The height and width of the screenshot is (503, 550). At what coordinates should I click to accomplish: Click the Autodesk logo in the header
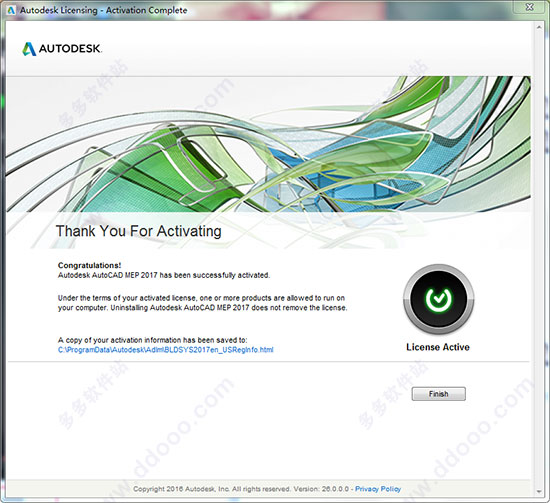point(62,49)
